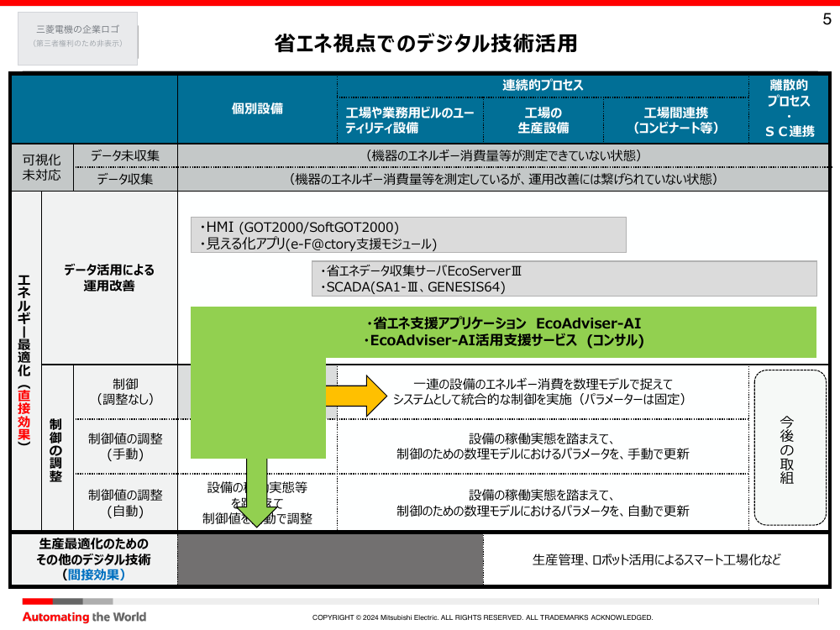Select the COPYRIGHT © 2024 Mitsubishi Electric footer
The image size is (840, 630).
(x=483, y=617)
